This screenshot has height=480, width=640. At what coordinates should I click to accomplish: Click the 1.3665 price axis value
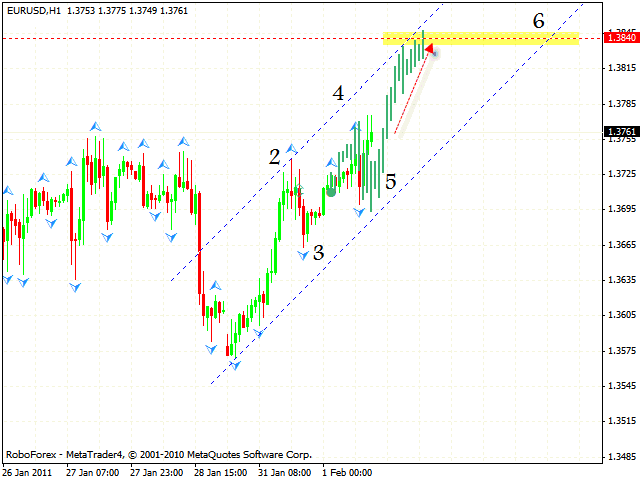pyautogui.click(x=622, y=244)
